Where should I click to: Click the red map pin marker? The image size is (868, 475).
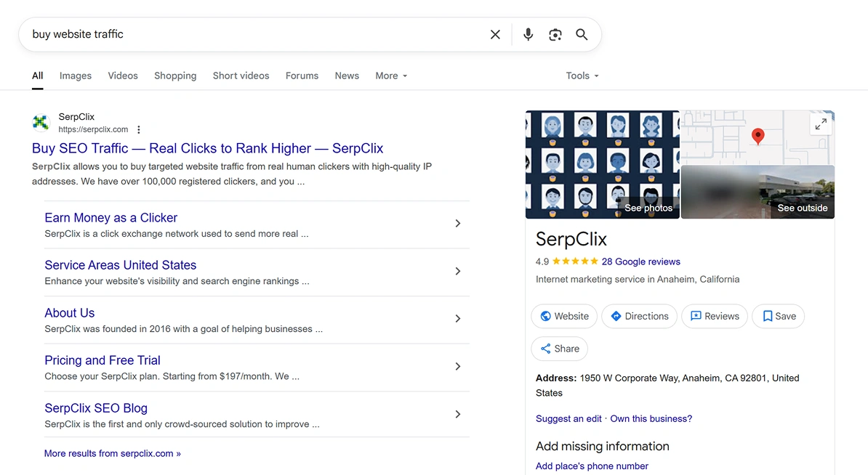pyautogui.click(x=758, y=136)
